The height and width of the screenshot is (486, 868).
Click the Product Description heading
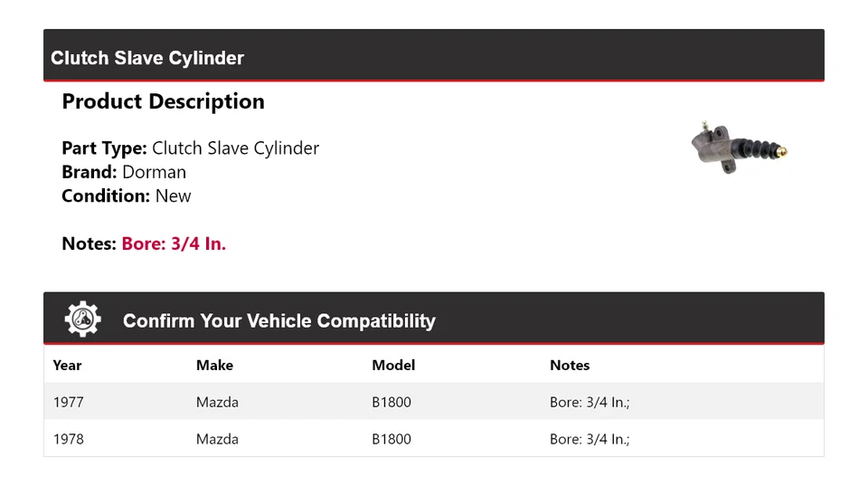[163, 101]
